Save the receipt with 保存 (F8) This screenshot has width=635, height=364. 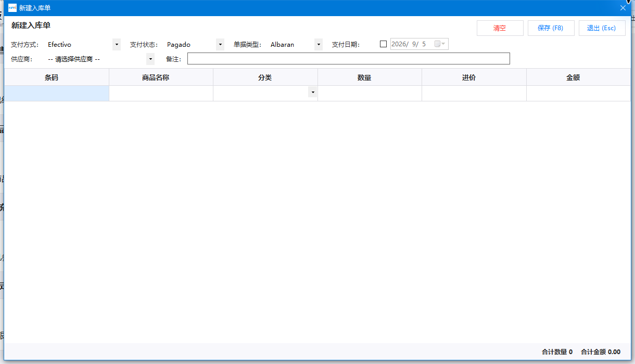551,28
